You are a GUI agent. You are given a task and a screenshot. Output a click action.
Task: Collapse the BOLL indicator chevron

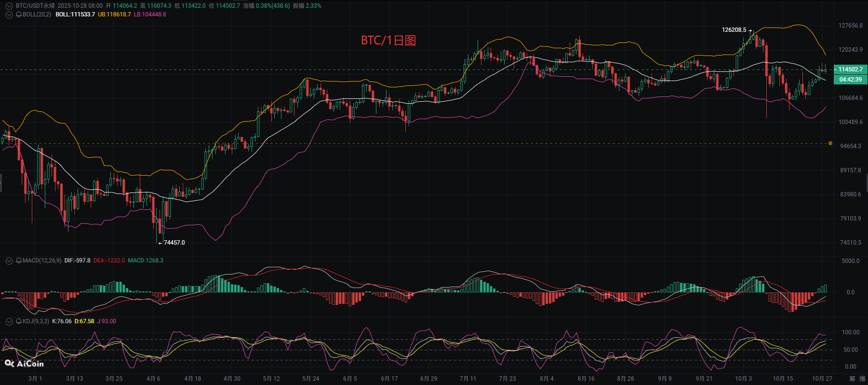[9, 14]
